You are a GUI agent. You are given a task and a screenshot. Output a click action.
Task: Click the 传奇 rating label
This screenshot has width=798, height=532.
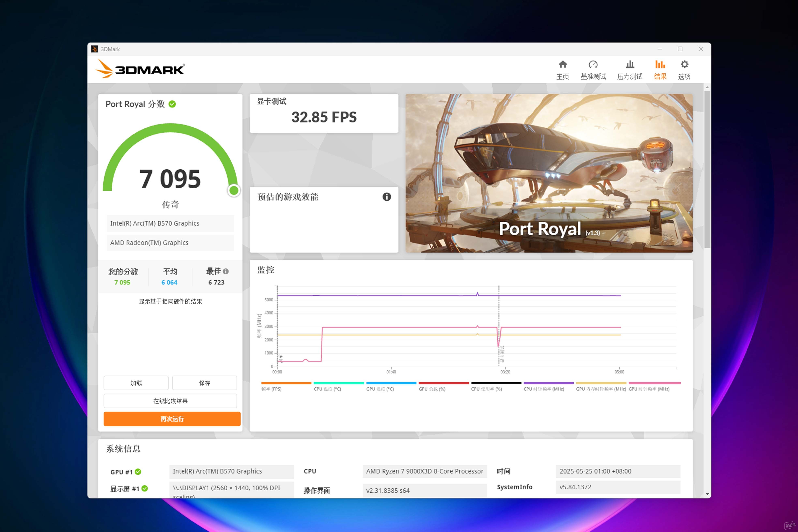170,204
